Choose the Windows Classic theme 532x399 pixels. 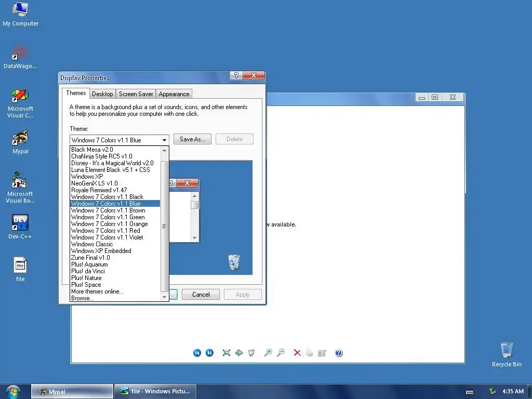point(115,244)
